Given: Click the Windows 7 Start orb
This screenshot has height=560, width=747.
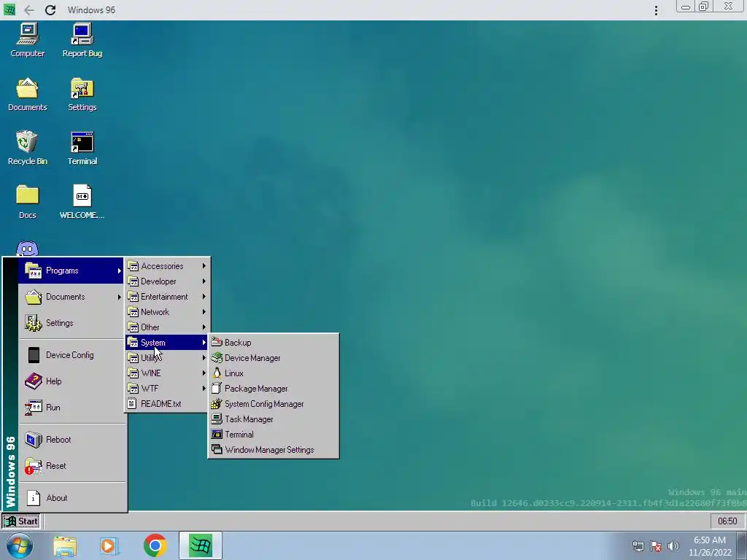Looking at the screenshot, I should (20, 545).
